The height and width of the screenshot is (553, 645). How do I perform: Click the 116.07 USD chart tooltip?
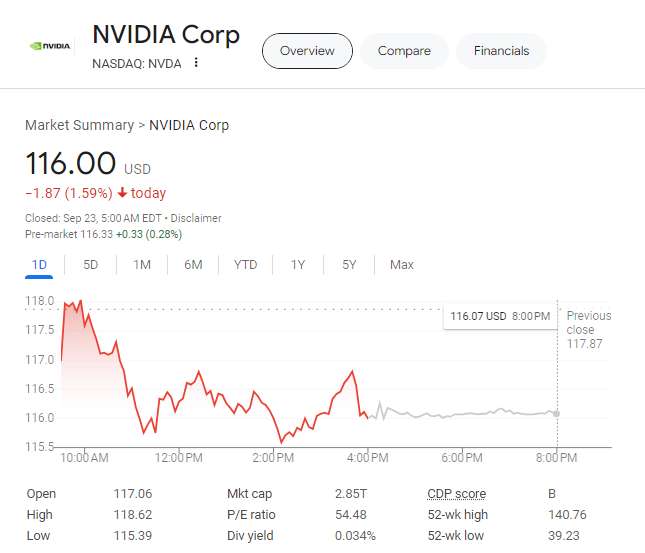coord(499,316)
